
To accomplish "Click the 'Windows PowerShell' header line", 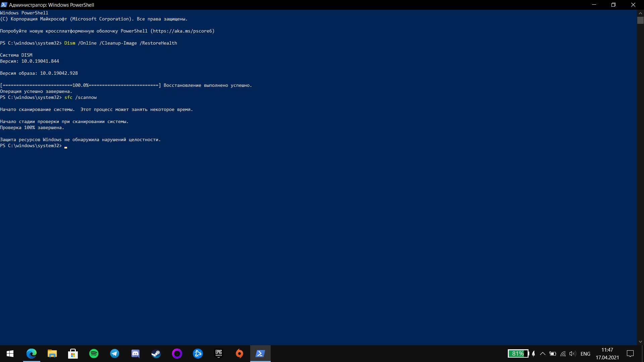I will (x=24, y=13).
